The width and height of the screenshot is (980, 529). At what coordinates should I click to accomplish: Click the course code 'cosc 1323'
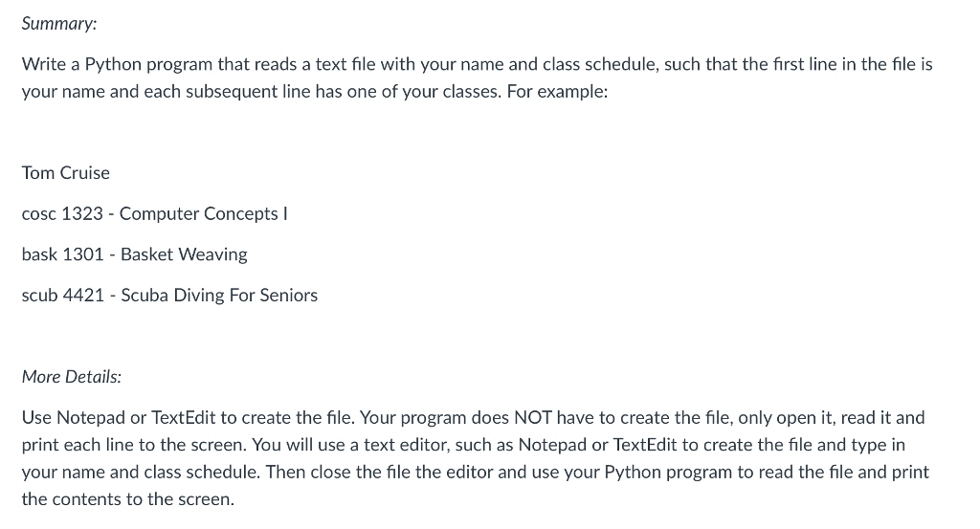[x=62, y=213]
